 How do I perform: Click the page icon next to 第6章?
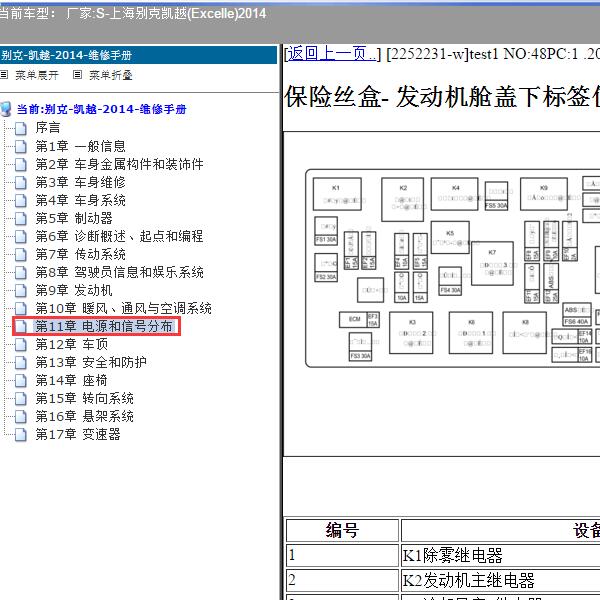coord(21,236)
